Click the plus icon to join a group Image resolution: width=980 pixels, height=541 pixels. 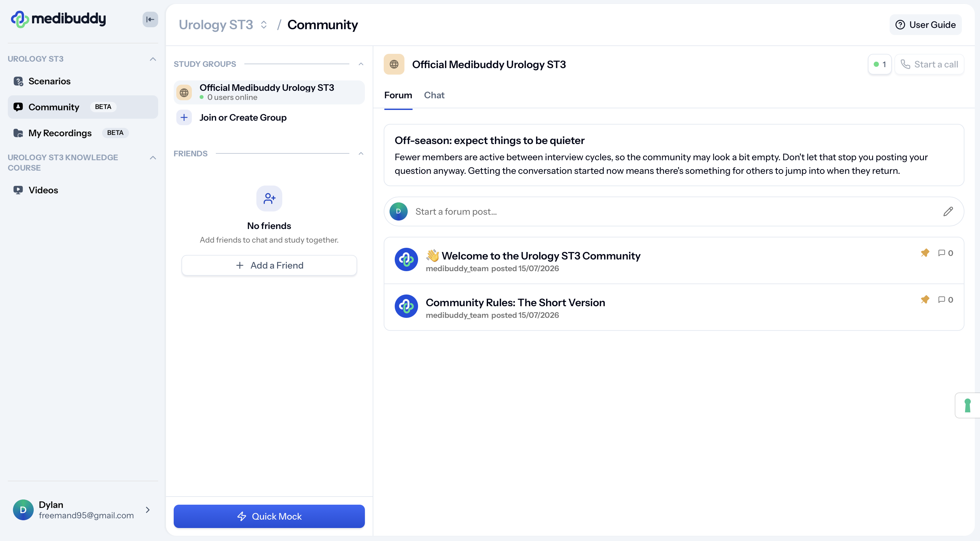coord(184,118)
